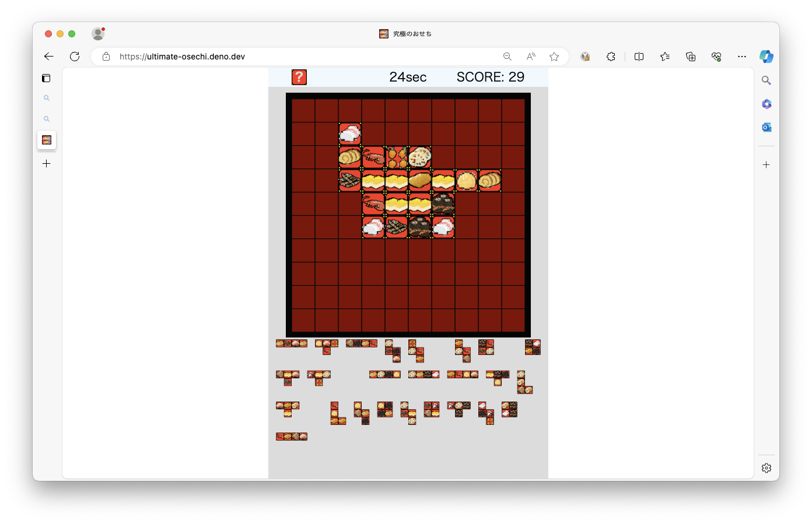Select the osechi game vertical tab

click(47, 140)
